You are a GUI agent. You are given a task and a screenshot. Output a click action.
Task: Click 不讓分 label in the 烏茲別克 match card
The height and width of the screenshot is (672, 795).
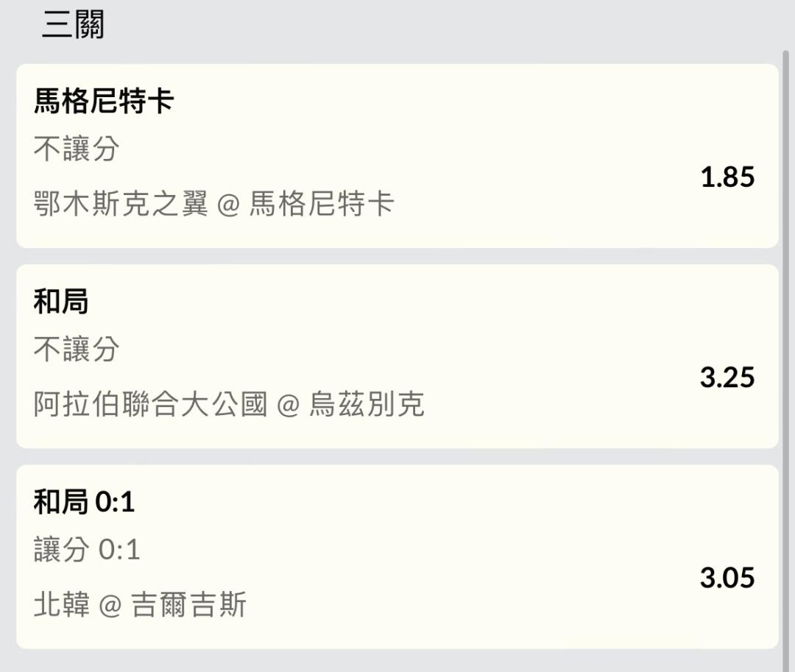point(77,350)
